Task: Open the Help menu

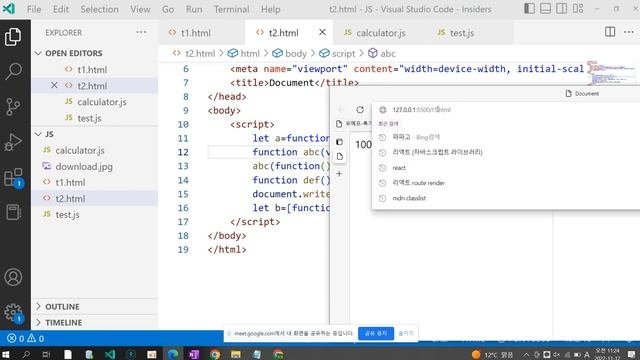Action: pos(270,9)
